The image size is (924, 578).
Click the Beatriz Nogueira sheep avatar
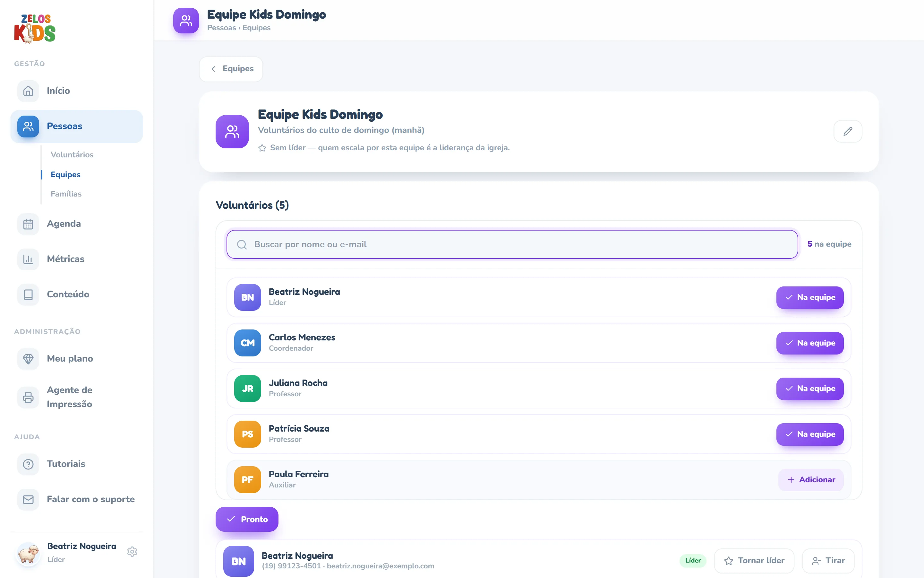coord(28,554)
